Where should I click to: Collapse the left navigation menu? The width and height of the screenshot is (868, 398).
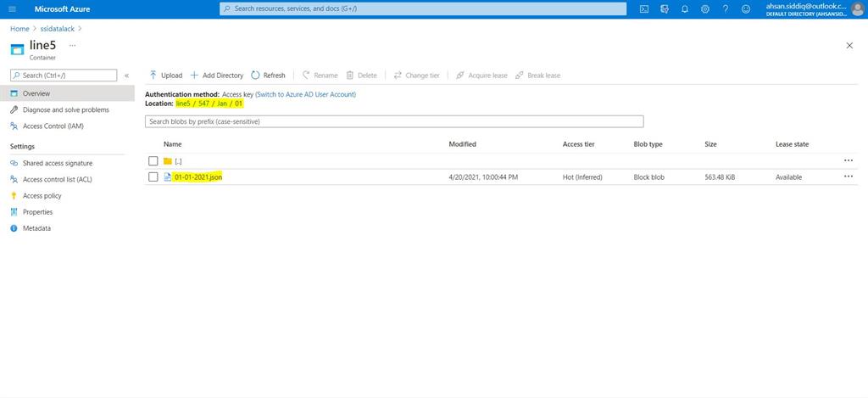click(x=126, y=76)
